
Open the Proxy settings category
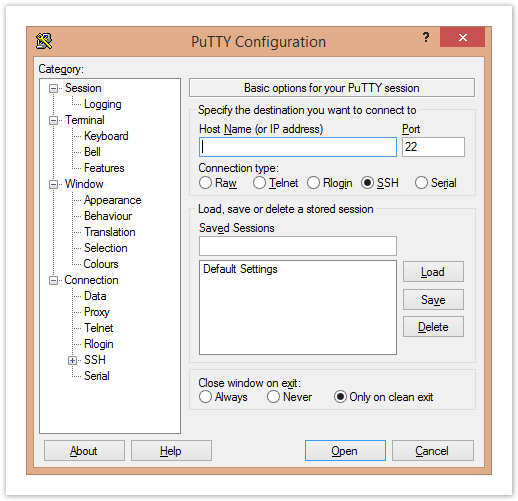click(x=97, y=312)
